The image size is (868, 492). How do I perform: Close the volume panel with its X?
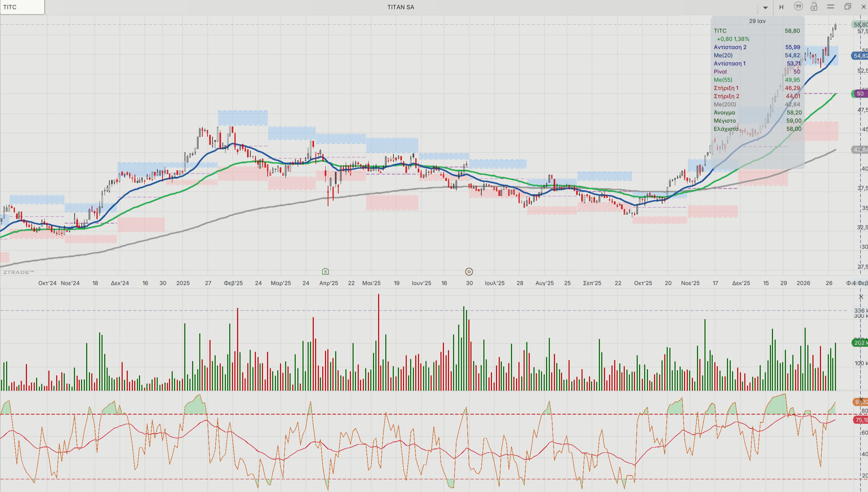point(861,297)
